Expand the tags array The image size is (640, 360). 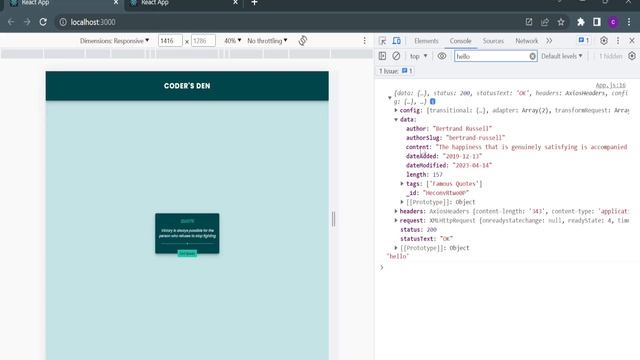(402, 184)
